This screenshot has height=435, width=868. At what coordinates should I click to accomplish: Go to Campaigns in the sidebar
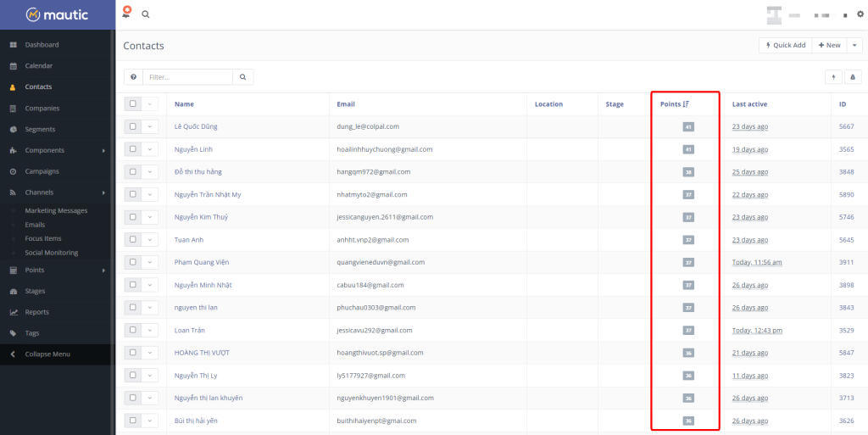[42, 171]
